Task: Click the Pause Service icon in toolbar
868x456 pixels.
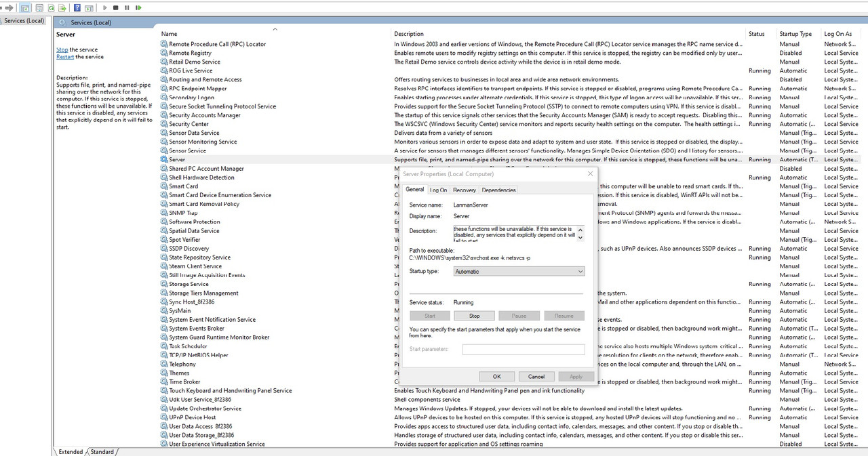Action: 127,7
